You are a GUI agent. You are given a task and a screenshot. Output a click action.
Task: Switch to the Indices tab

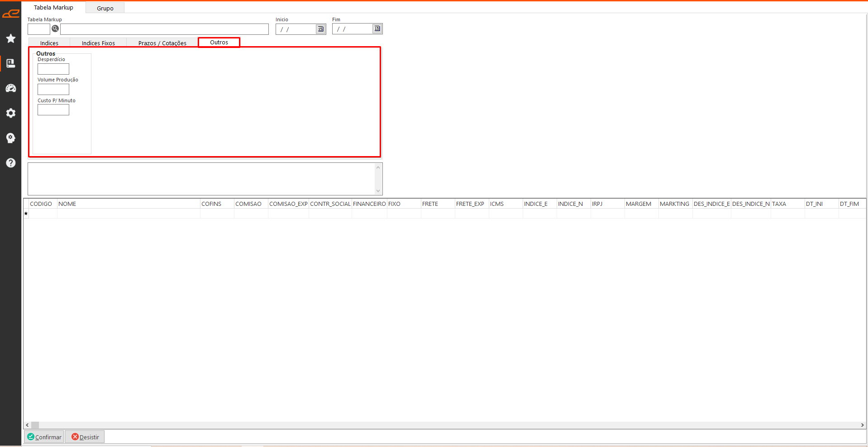tap(49, 43)
